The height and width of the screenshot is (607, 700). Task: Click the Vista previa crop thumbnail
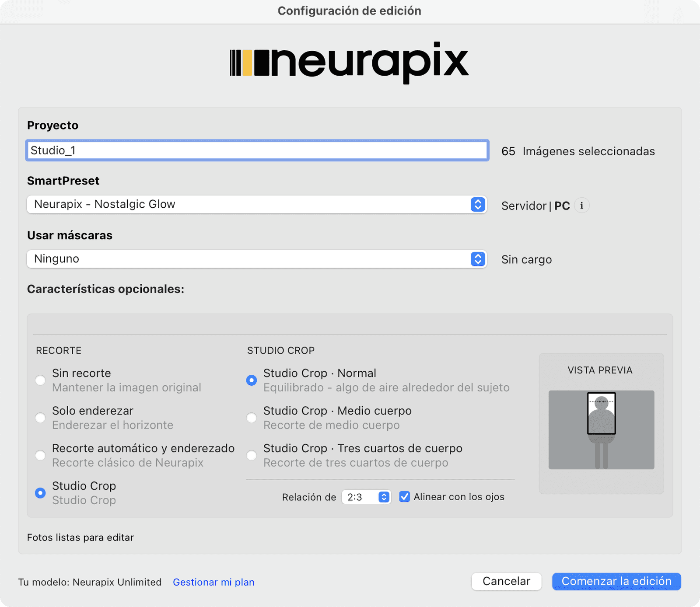point(602,430)
